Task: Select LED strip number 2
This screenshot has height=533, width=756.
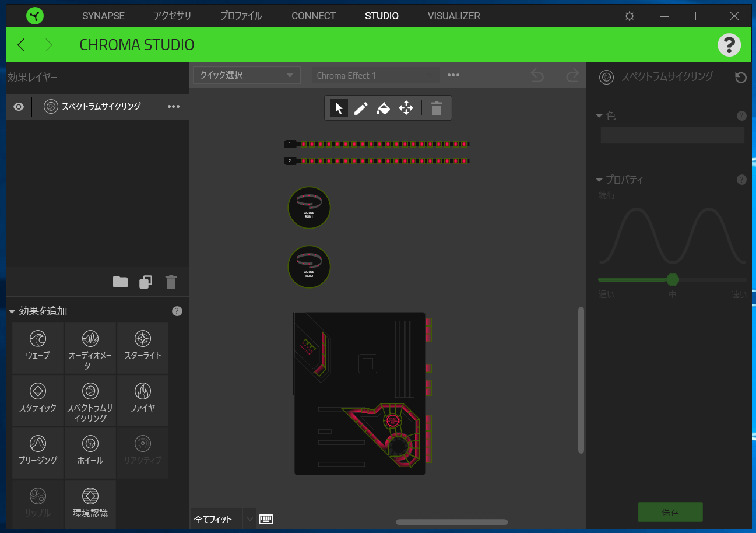Action: click(377, 160)
